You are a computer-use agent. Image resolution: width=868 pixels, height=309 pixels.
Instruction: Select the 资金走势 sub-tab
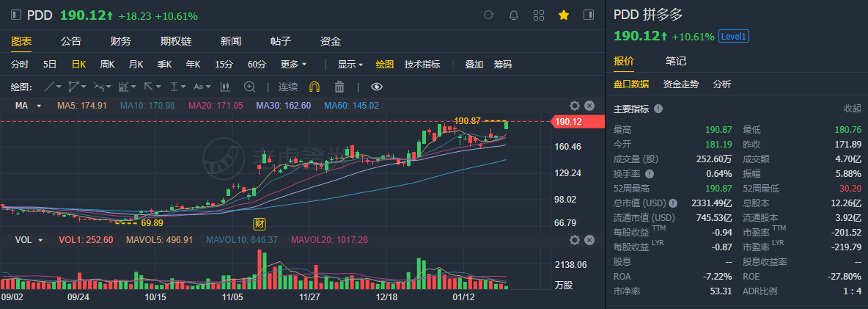pos(681,84)
